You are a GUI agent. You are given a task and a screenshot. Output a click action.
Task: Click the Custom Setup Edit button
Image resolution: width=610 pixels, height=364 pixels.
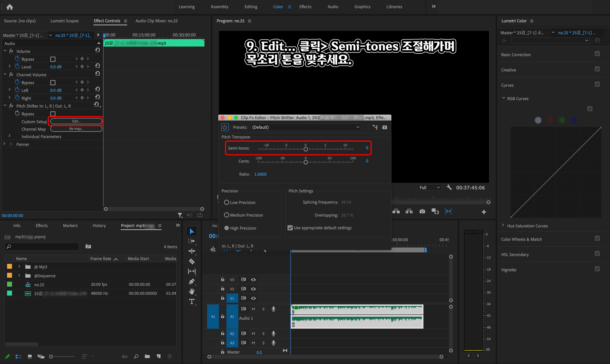tap(76, 121)
